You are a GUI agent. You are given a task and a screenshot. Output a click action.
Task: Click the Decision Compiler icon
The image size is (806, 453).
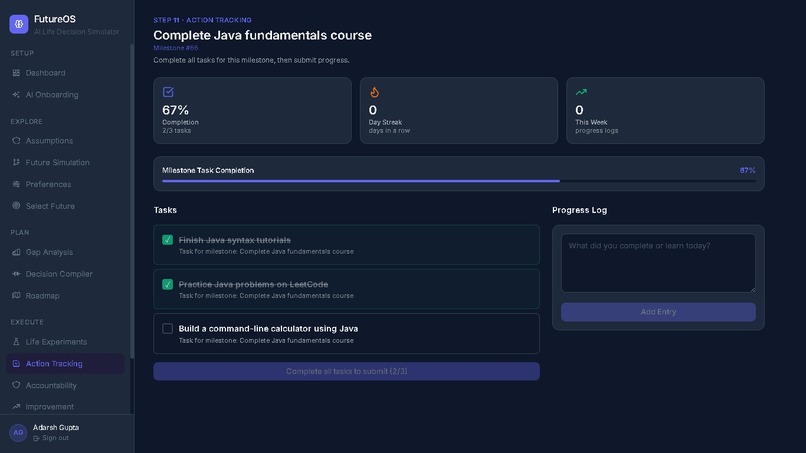16,274
